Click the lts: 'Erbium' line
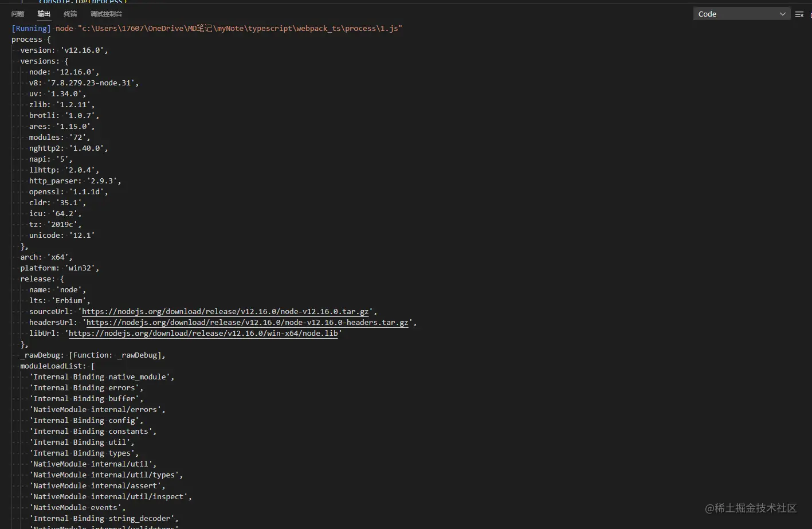Image resolution: width=812 pixels, height=529 pixels. pos(60,301)
